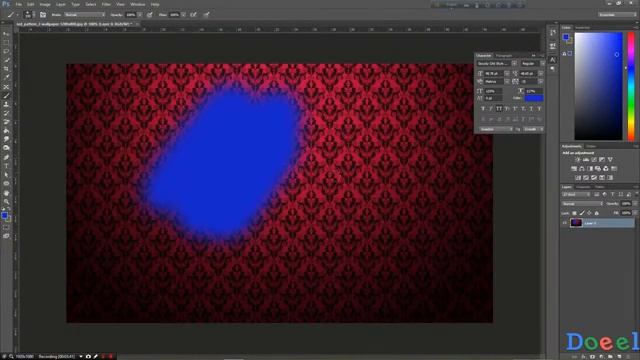Open the Help menu
640x360 pixels.
155,4
